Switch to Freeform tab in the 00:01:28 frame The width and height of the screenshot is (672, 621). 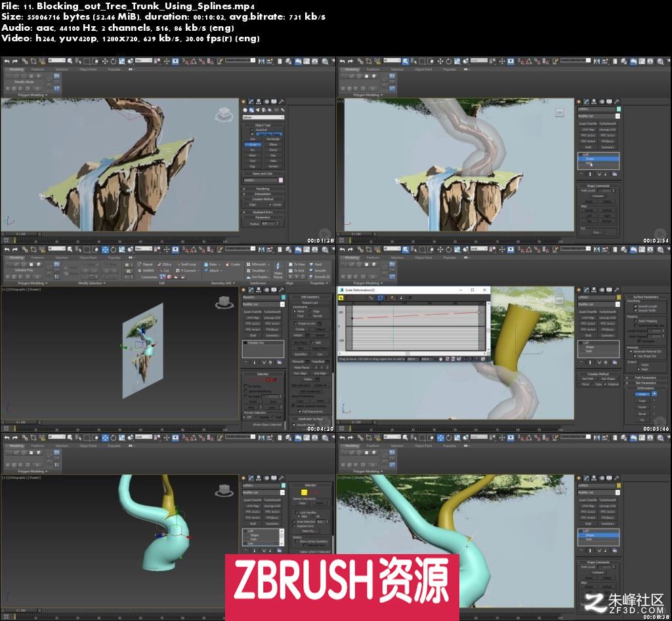(x=37, y=70)
